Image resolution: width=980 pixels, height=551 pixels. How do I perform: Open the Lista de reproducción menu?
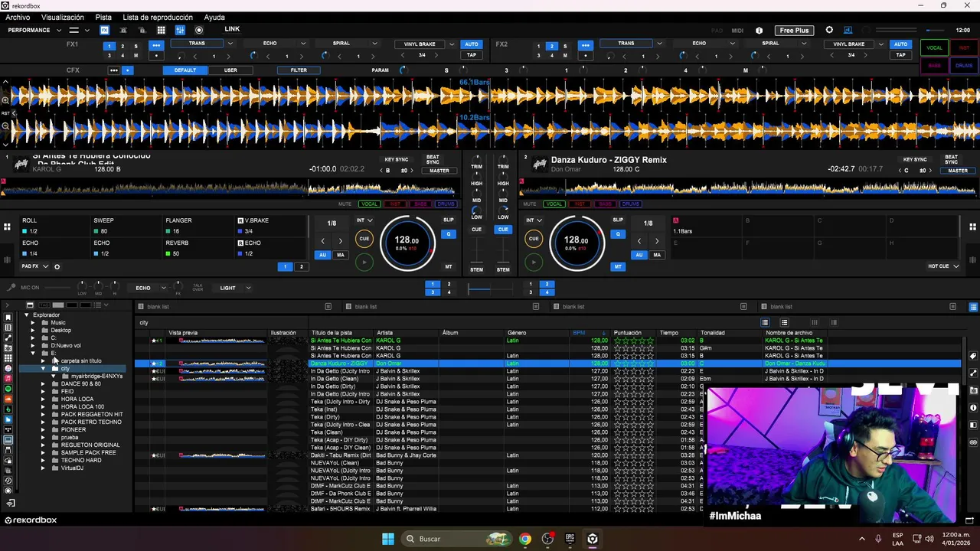(x=158, y=17)
